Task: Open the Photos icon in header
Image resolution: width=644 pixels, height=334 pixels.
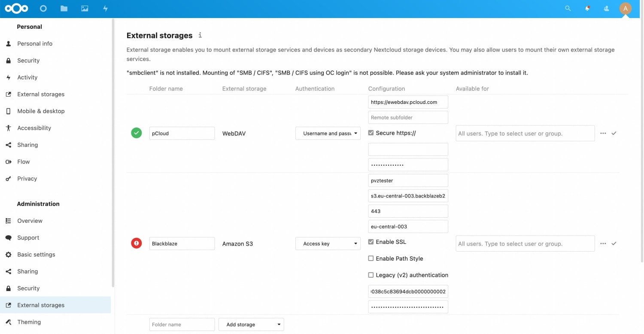Action: click(x=85, y=8)
